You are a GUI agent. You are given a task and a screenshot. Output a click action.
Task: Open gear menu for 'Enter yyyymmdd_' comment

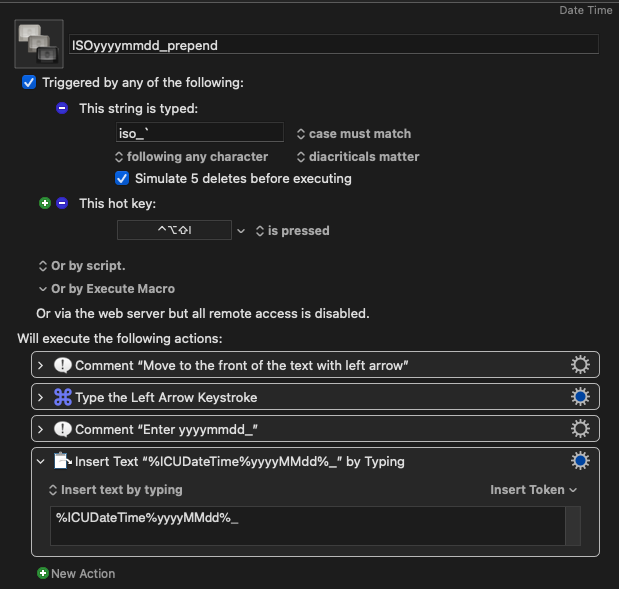tap(579, 429)
